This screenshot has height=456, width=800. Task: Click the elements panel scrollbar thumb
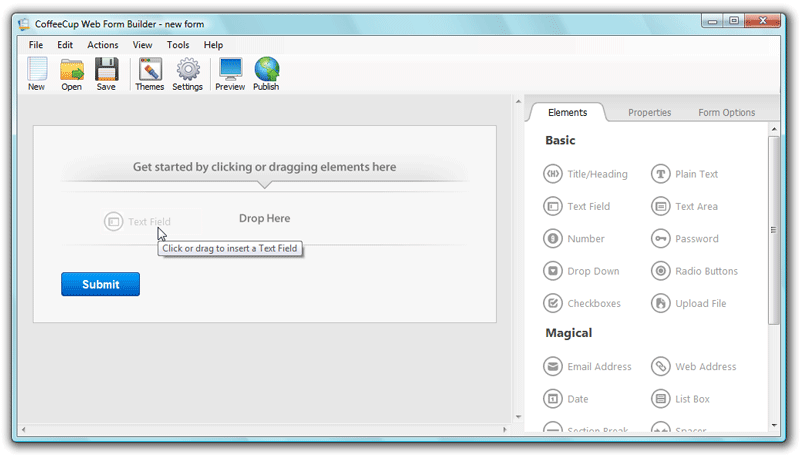pyautogui.click(x=774, y=230)
